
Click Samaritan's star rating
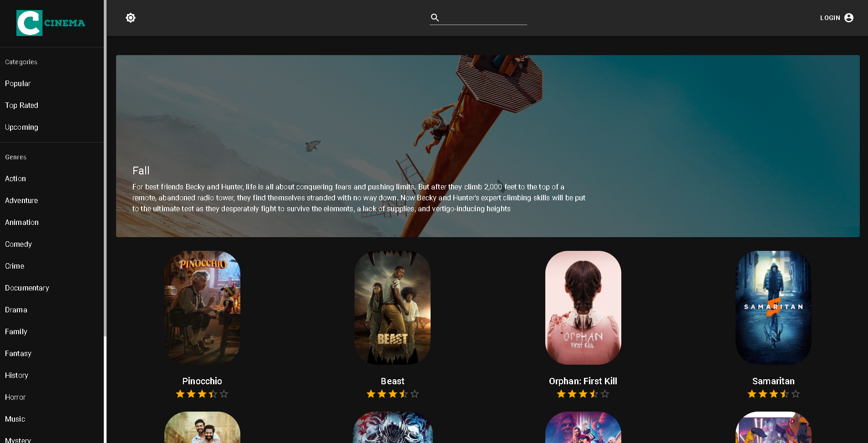773,394
